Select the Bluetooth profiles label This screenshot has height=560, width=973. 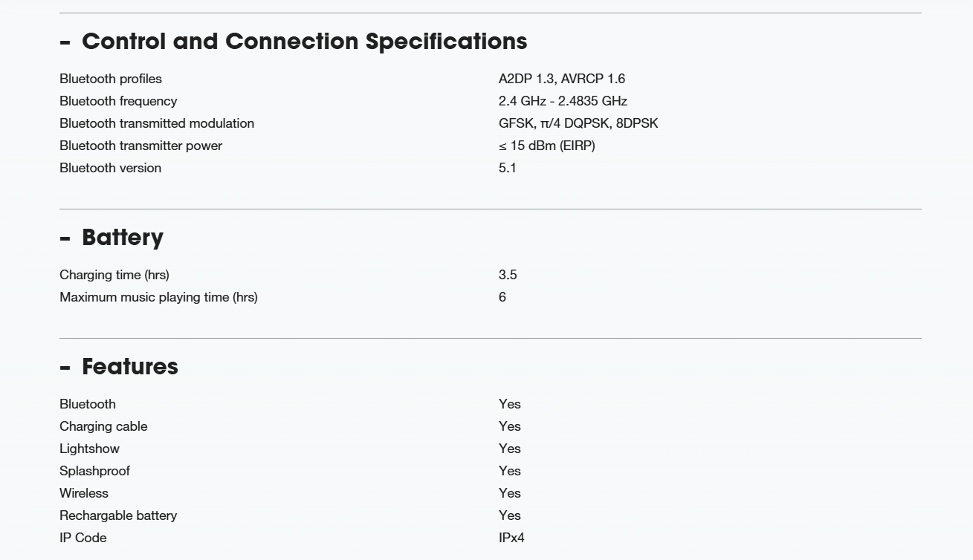click(x=111, y=79)
